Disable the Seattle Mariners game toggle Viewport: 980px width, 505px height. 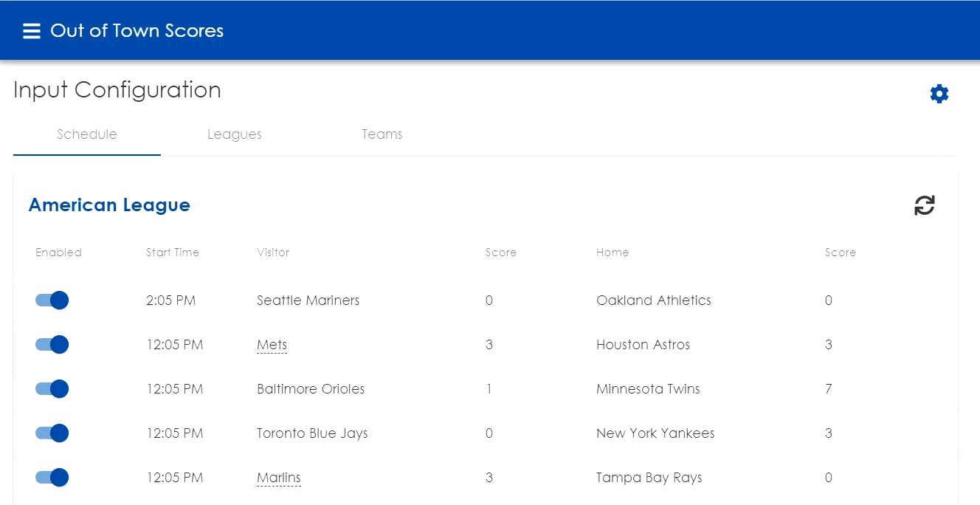coord(52,300)
